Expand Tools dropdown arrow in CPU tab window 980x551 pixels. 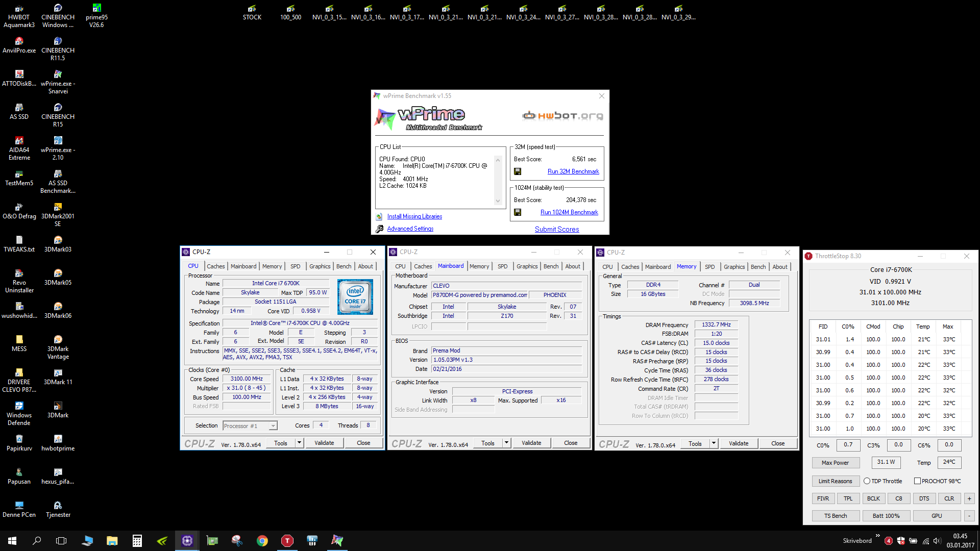click(300, 443)
